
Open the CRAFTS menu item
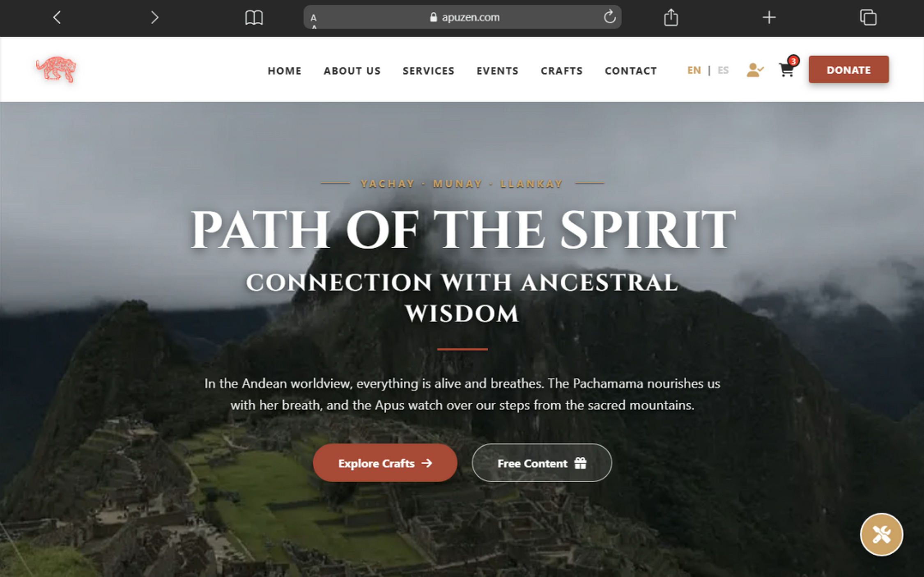(x=561, y=71)
